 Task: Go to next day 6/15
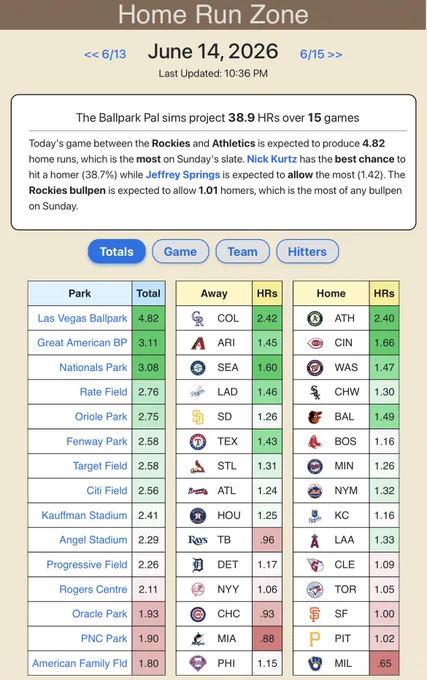pyautogui.click(x=321, y=54)
